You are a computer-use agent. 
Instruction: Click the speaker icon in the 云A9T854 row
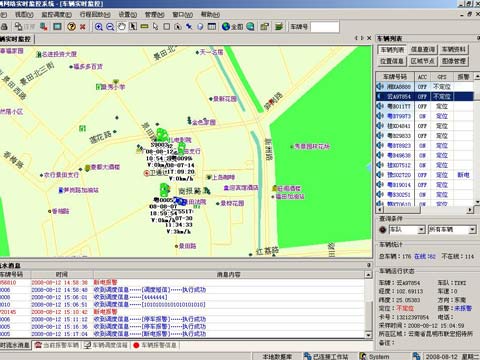click(x=380, y=96)
